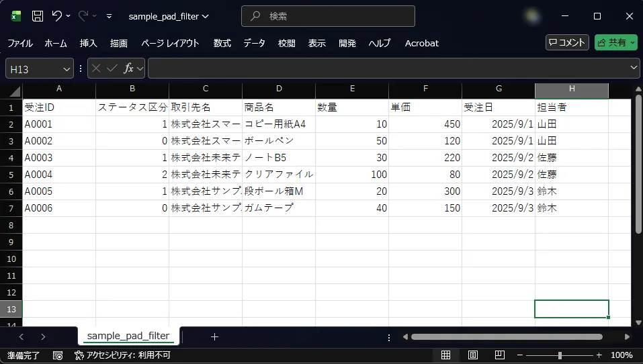Click the macro recording icon in status bar
643x364 pixels.
[x=58, y=355]
